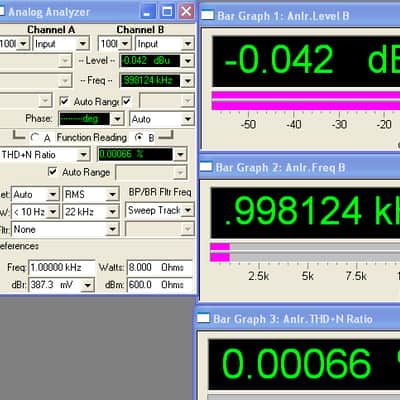Open the filter None dropdown
Viewport: 400px width, 400px height.
point(113,229)
